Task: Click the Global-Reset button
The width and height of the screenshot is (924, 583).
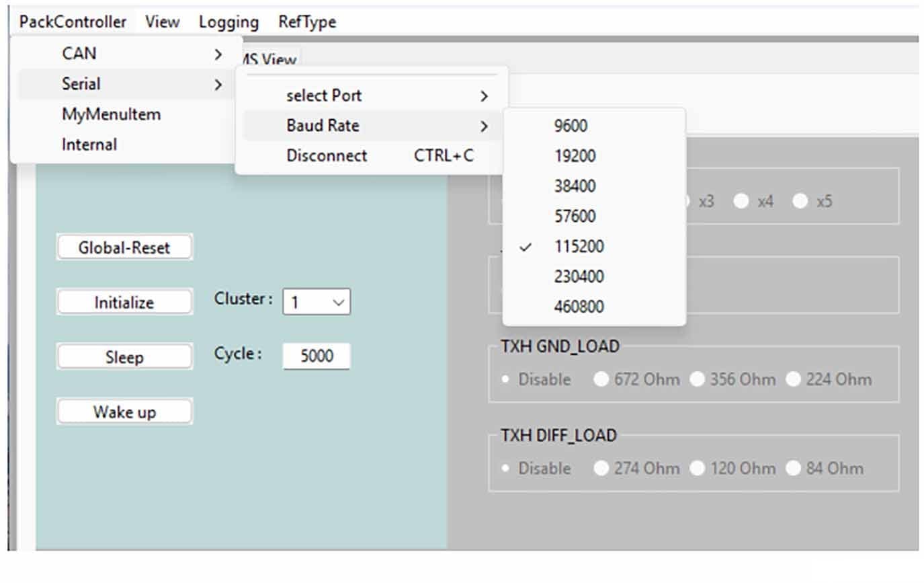Action: 124,247
